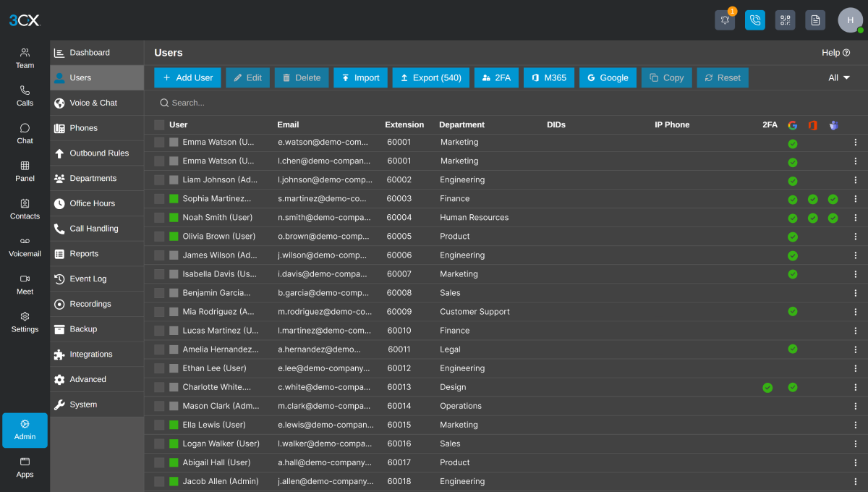The height and width of the screenshot is (492, 868).
Task: Open Chat in left navigation
Action: 25,134
